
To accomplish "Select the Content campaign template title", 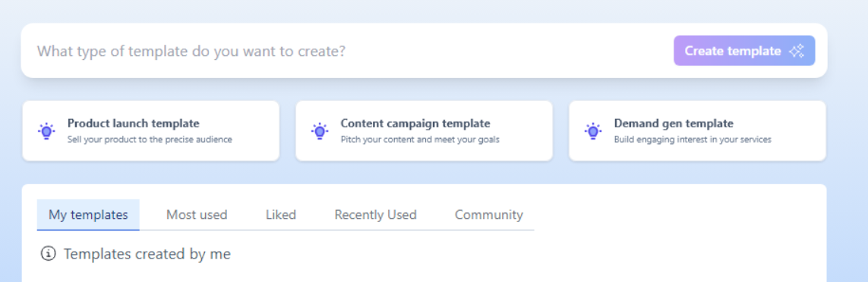I will coord(415,124).
